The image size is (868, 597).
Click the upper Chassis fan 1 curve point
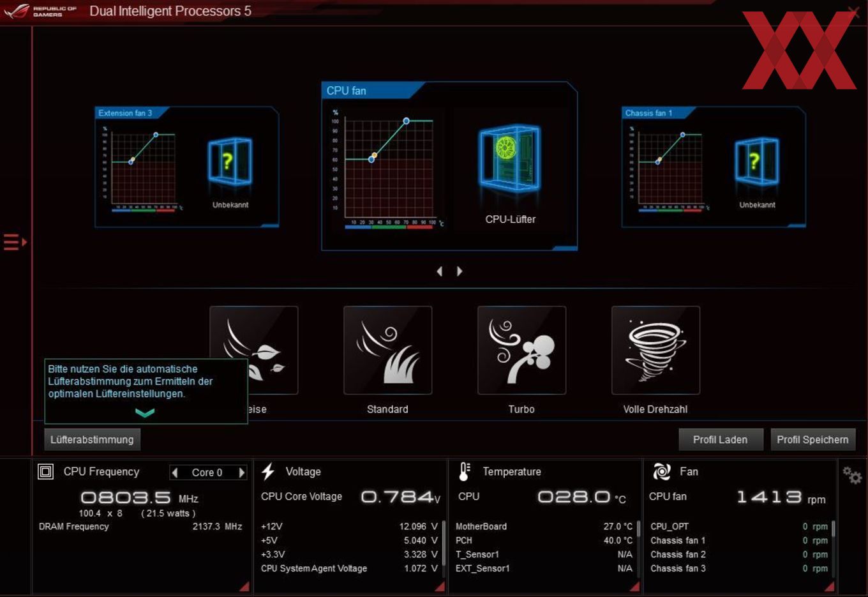point(683,135)
